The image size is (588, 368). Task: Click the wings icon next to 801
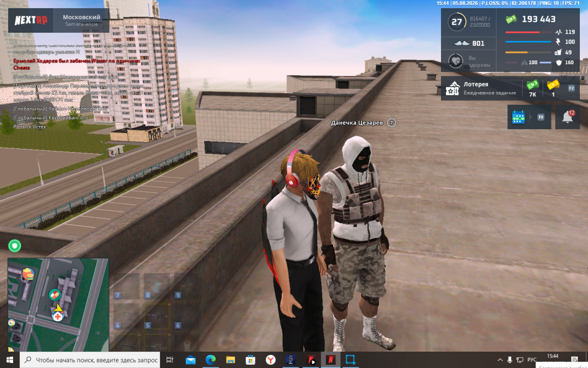tap(462, 43)
